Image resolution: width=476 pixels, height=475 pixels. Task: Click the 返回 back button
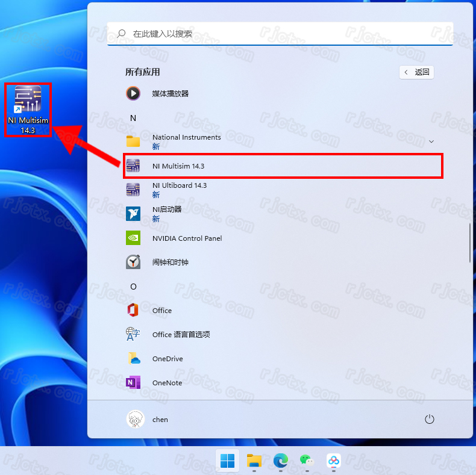[x=416, y=72]
